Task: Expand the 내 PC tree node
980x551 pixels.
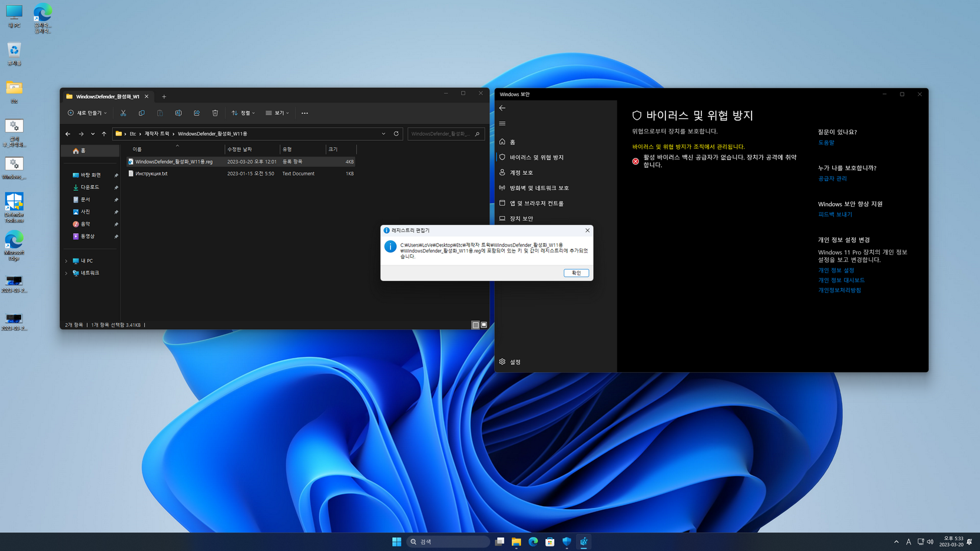Action: click(67, 261)
